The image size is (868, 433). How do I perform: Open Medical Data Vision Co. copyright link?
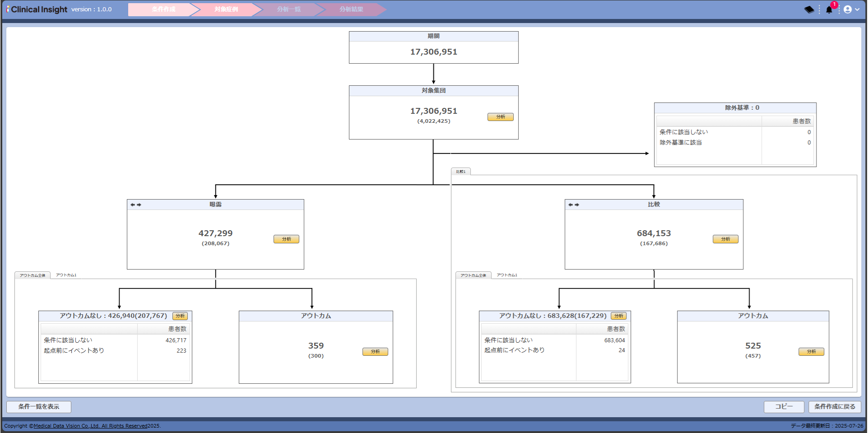point(90,426)
